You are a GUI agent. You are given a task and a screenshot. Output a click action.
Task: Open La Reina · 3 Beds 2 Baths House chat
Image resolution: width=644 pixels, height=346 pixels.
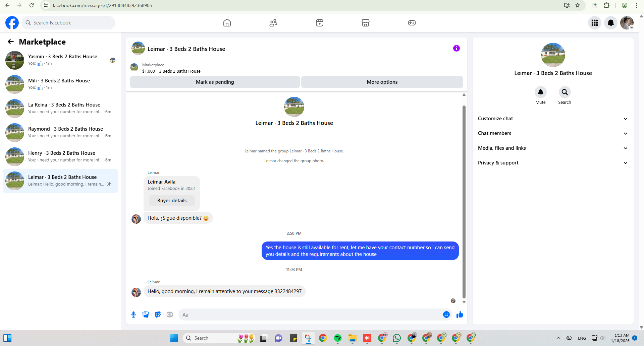(x=60, y=109)
